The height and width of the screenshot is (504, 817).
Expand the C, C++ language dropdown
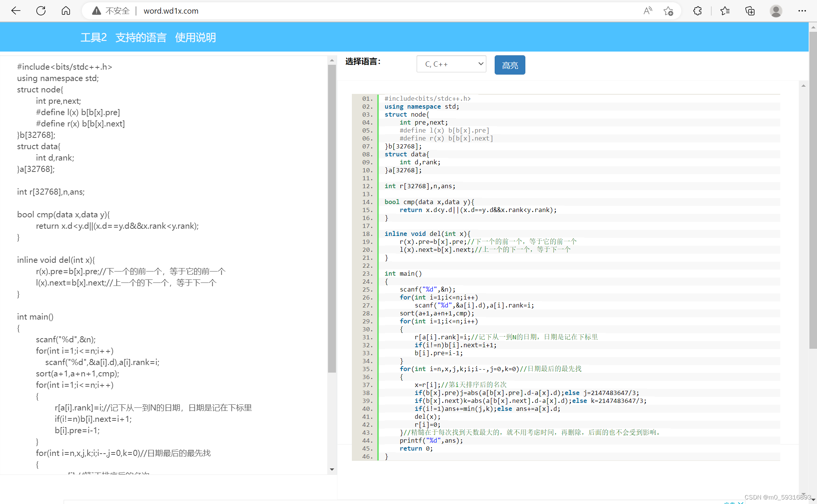(451, 64)
